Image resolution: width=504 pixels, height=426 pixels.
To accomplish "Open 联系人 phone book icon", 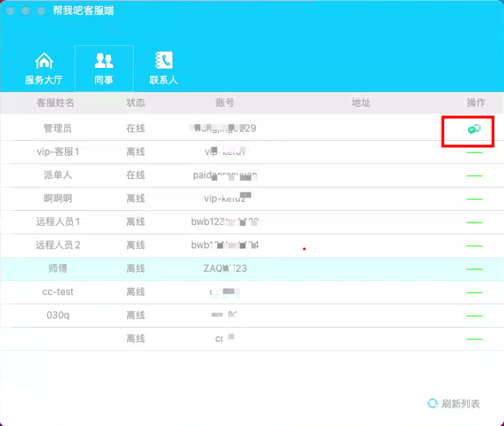I will 164,60.
